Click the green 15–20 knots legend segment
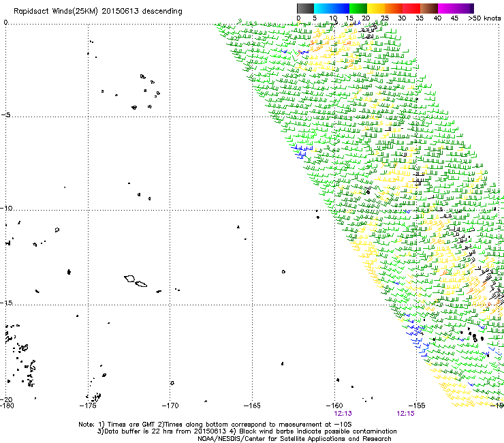Viewport: 504px width, 443px height. (358, 8)
